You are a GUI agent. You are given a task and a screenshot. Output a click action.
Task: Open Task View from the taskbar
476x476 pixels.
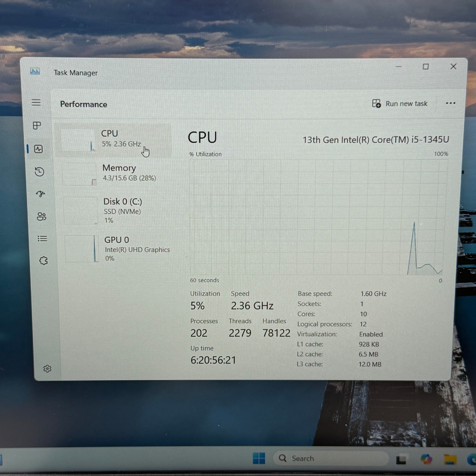(401, 459)
